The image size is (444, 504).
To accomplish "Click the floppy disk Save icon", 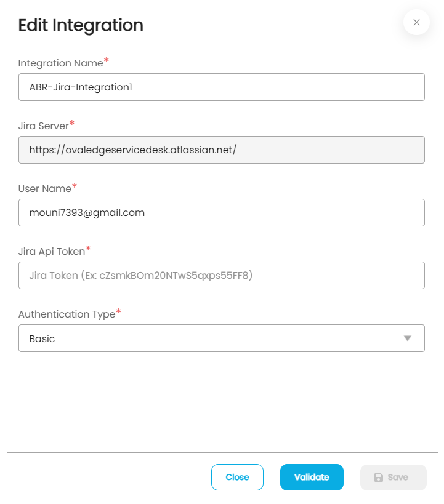I will 379,478.
